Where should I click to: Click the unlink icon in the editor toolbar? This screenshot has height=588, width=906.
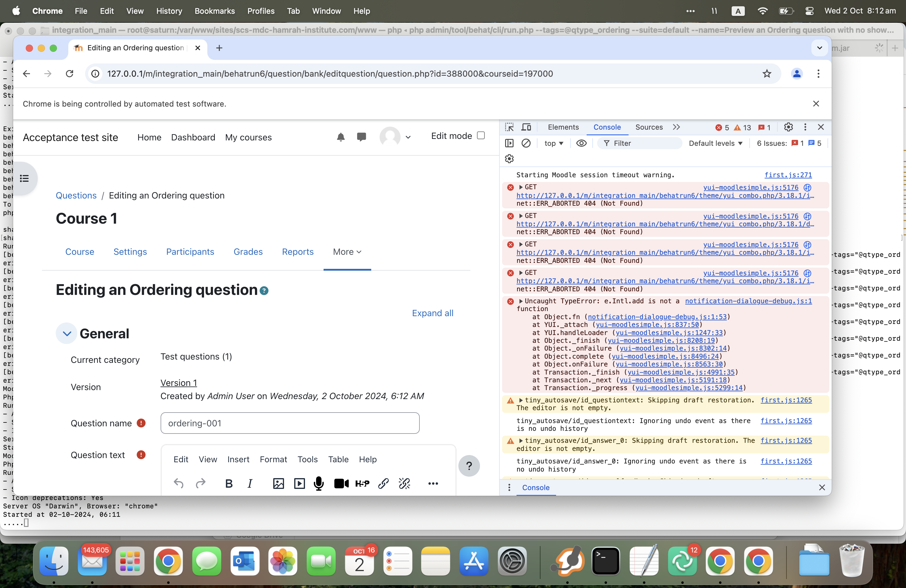pos(404,484)
